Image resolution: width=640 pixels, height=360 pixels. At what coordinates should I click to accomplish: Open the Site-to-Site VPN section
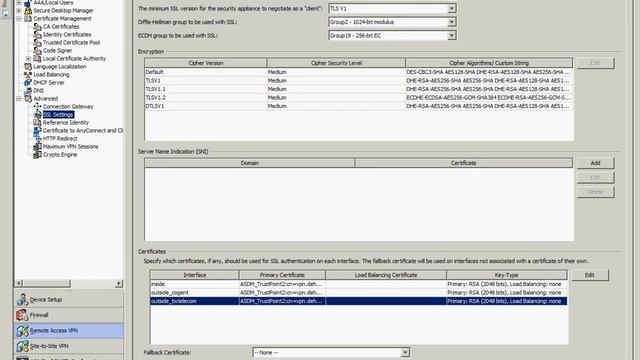[x=69, y=346]
